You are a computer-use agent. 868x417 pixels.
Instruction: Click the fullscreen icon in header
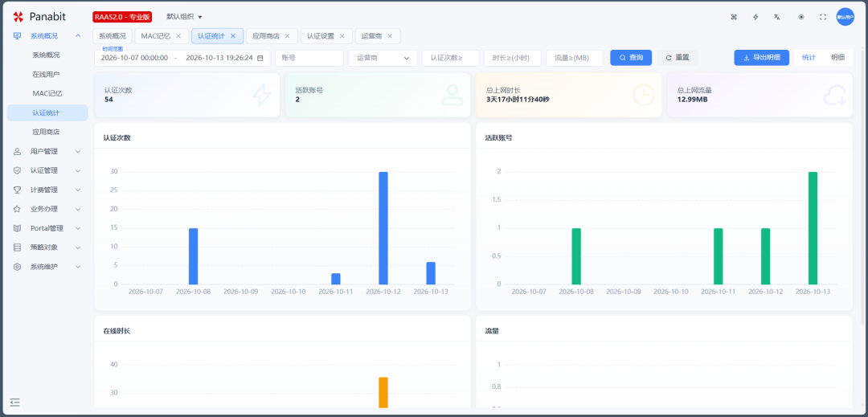[823, 17]
